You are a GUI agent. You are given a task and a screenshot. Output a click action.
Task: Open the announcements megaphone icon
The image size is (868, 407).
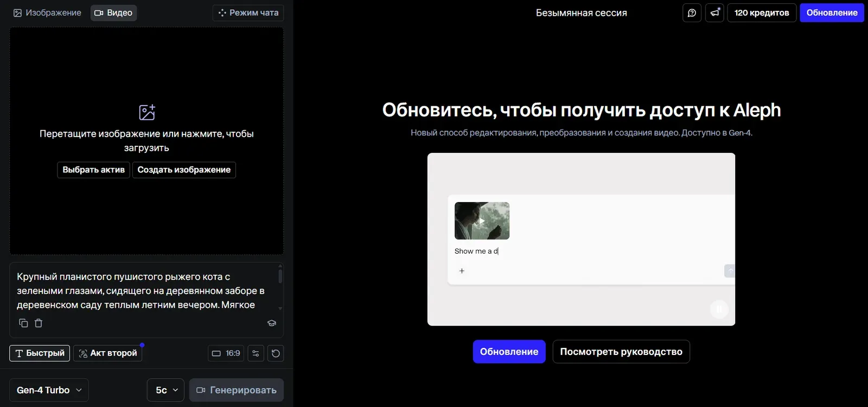(x=714, y=12)
